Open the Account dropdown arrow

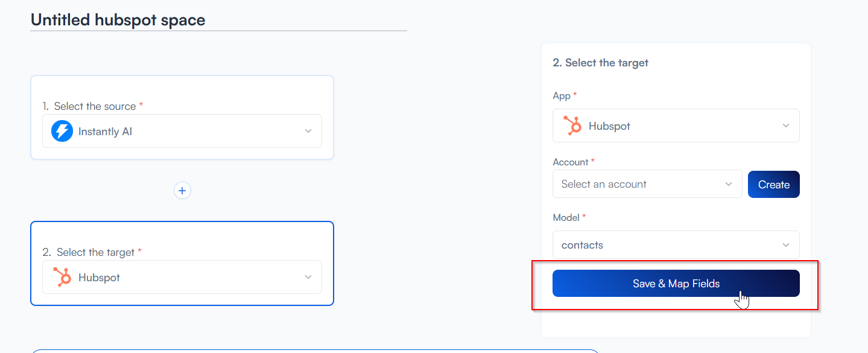[729, 184]
